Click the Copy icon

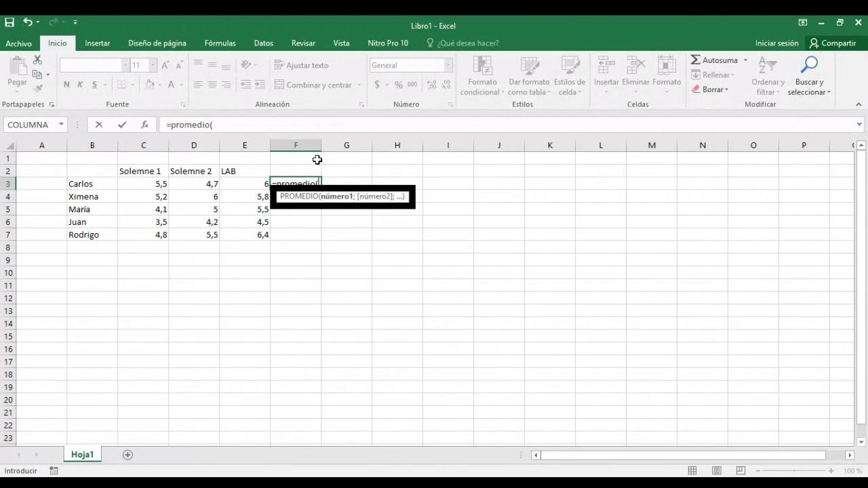click(37, 75)
